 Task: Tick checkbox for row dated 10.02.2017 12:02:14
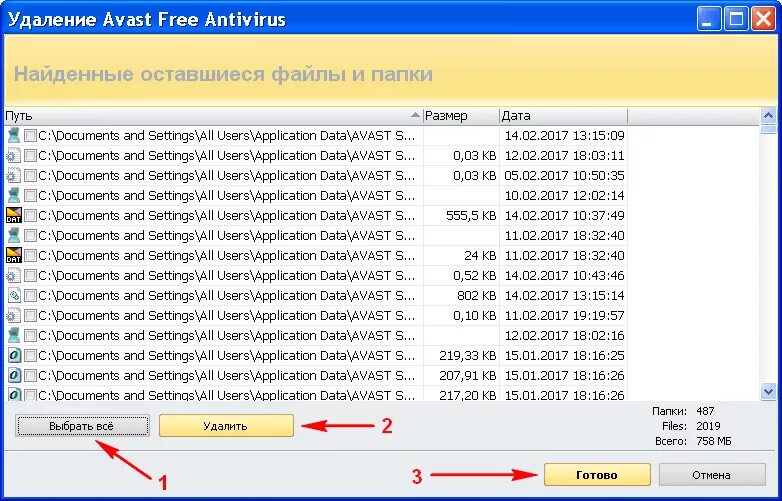[30, 195]
